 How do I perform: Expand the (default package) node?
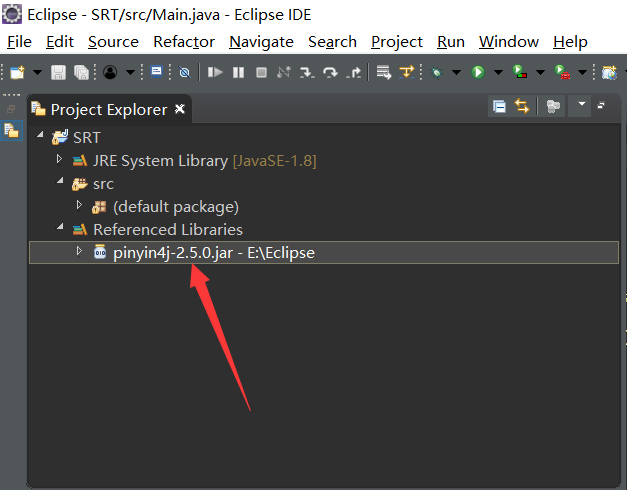[79, 205]
